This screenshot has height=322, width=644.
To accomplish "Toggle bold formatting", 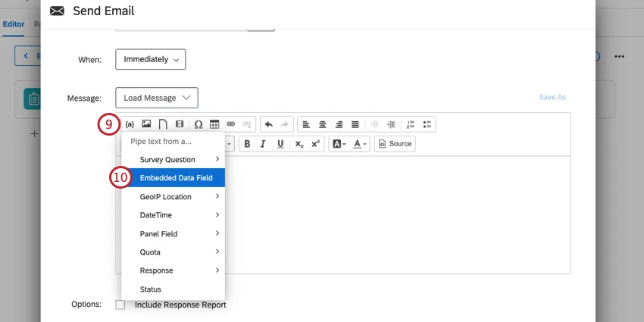I will tap(247, 144).
